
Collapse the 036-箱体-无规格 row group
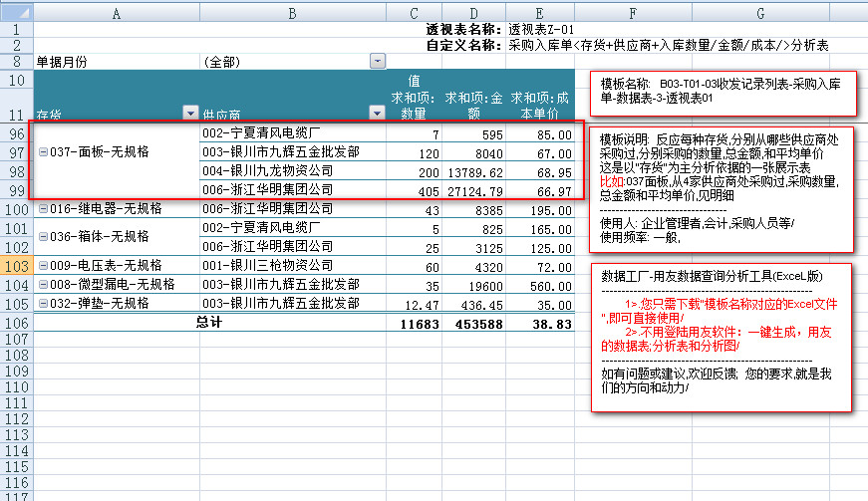tap(42, 237)
